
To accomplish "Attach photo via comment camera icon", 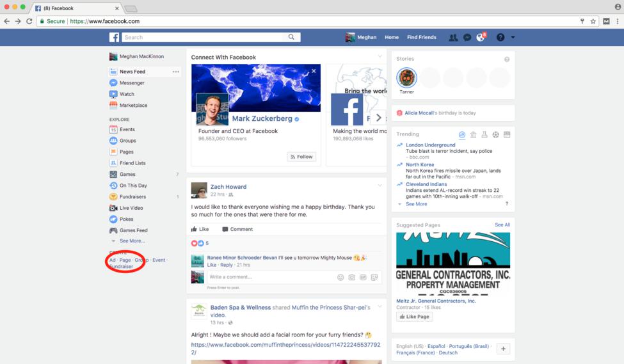I will (x=352, y=277).
